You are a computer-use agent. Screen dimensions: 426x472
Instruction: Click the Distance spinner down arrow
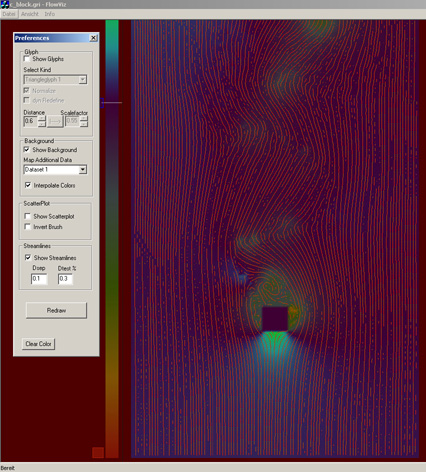tap(42, 124)
